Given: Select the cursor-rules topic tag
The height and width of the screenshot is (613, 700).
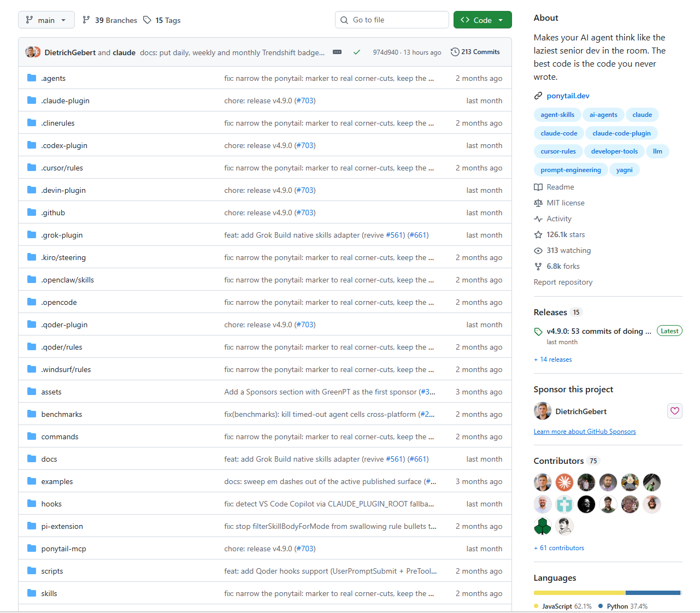Looking at the screenshot, I should click(558, 151).
